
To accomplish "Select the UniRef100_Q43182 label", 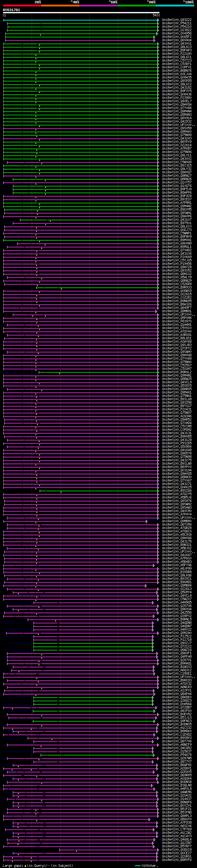I will point(177,88).
